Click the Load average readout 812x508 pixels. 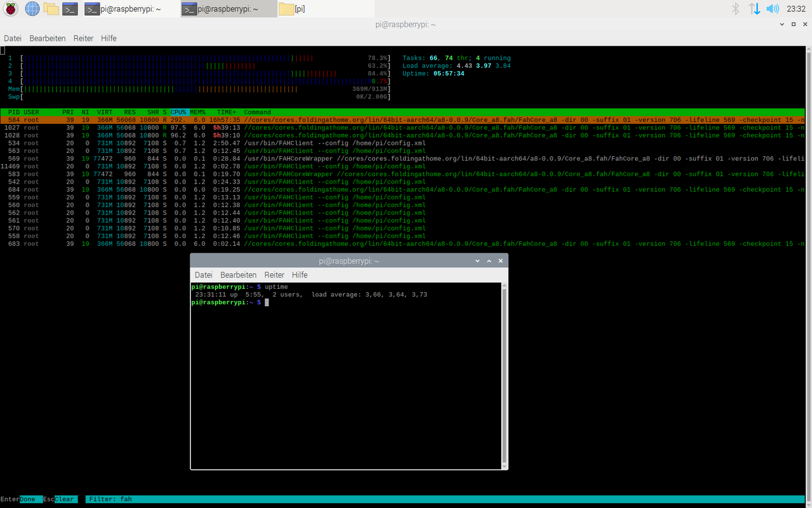(457, 66)
